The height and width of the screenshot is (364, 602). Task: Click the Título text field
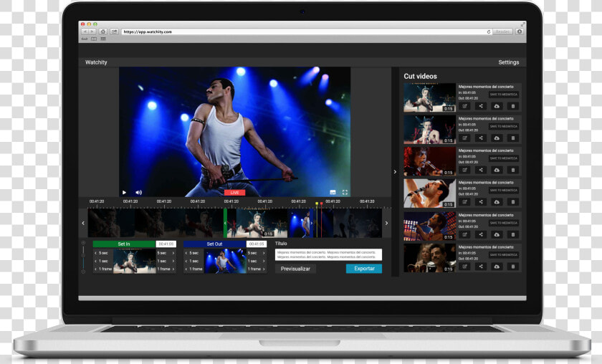tap(328, 254)
